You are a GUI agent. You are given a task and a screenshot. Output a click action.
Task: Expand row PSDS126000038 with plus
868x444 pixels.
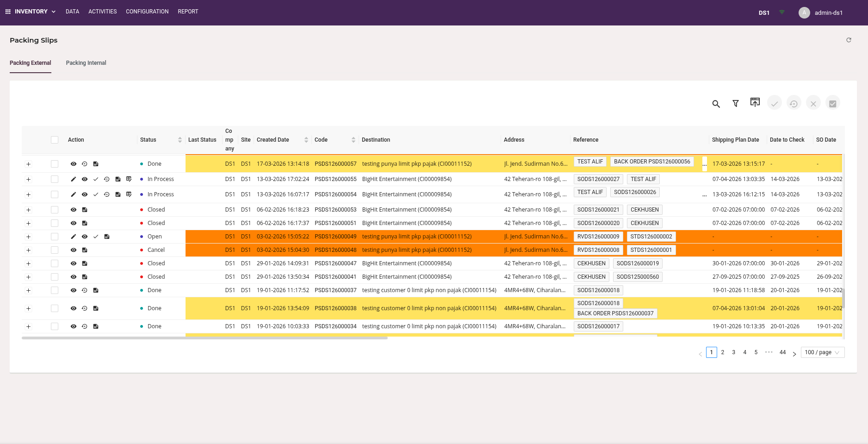pyautogui.click(x=28, y=309)
